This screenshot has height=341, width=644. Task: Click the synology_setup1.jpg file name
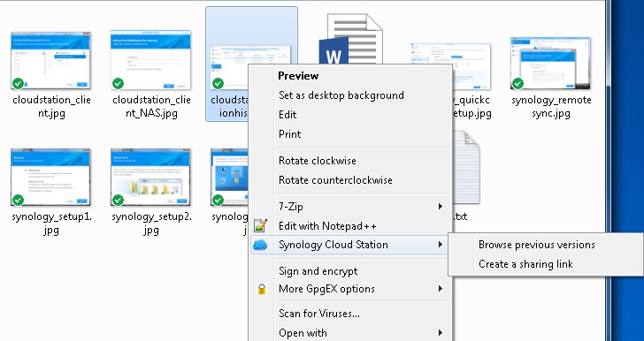(51, 223)
